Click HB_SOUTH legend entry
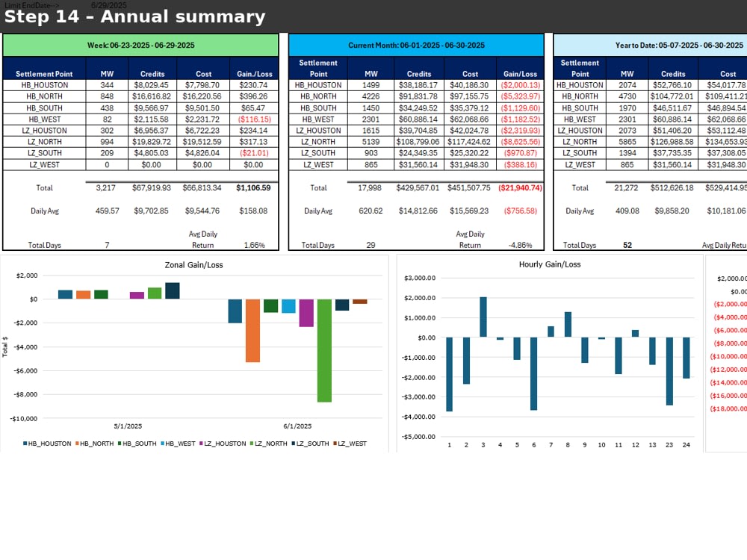 coord(137,444)
